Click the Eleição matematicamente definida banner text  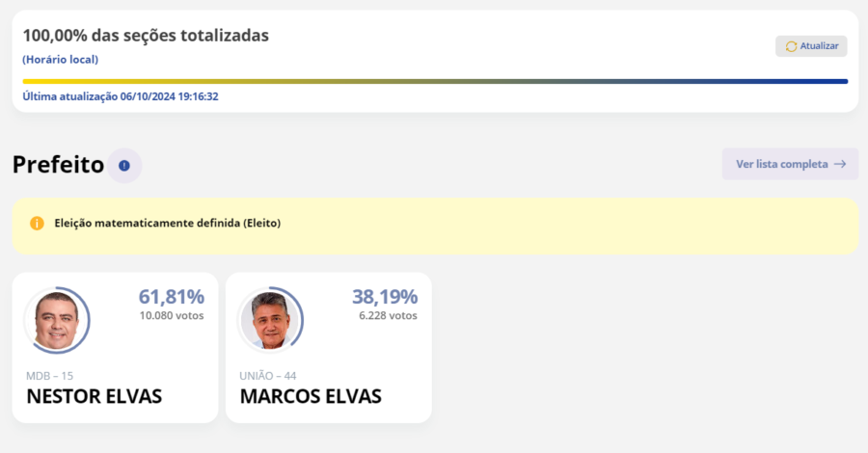[x=167, y=223]
